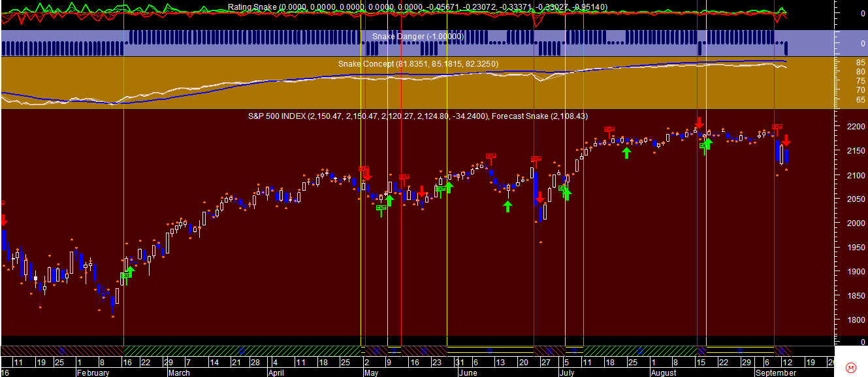Click the blue smiley above March 21
Image resolution: width=868 pixels, height=377 pixels.
tap(242, 351)
